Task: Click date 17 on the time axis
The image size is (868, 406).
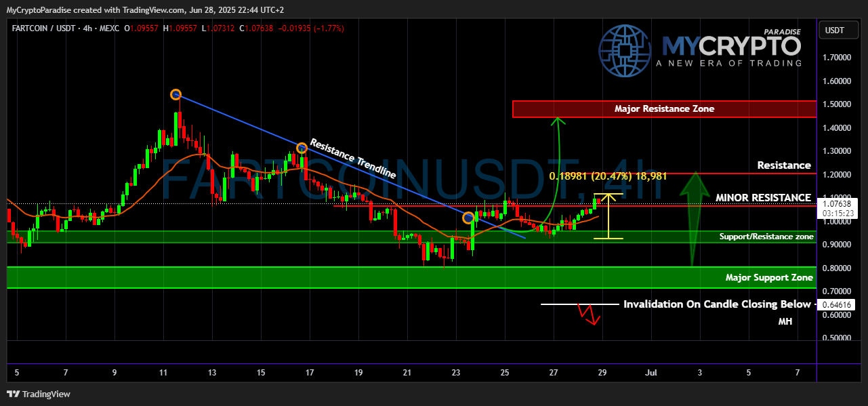Action: (310, 372)
